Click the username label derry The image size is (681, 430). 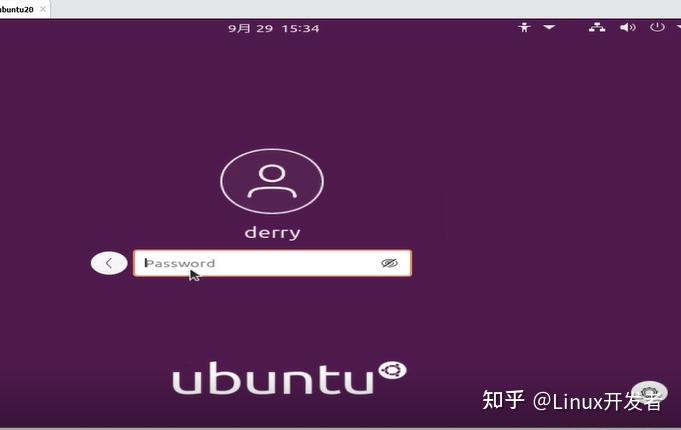[272, 232]
